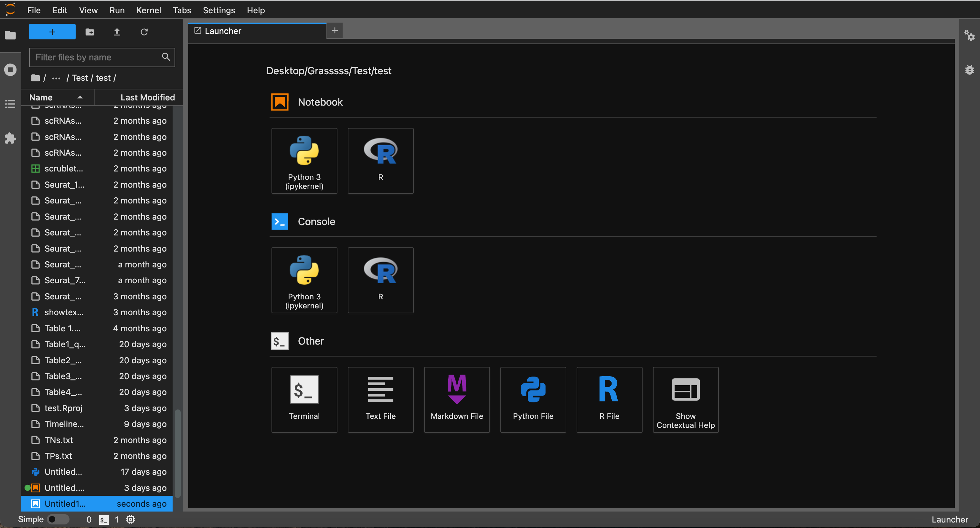Create a new R File

click(x=609, y=399)
